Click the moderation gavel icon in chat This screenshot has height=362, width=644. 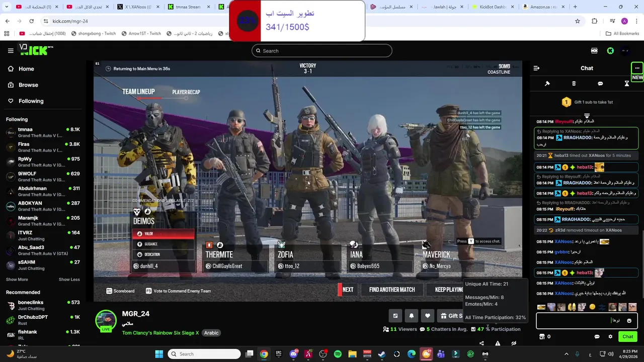pos(547,83)
